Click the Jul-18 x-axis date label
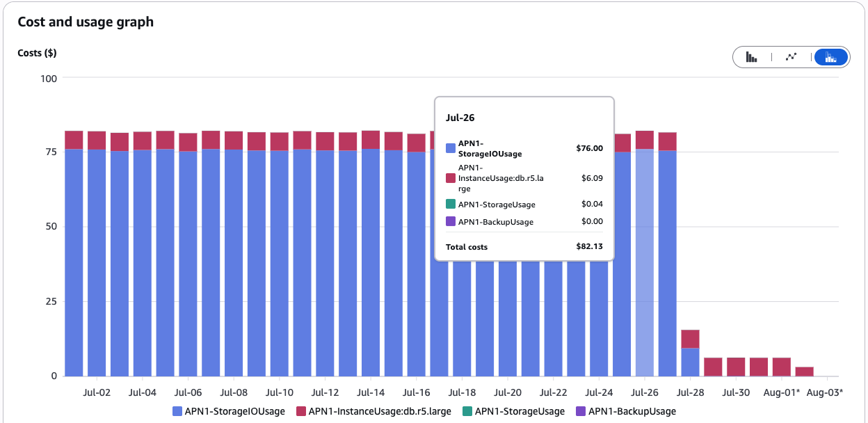Viewport: 868px width, 423px height. coord(462,392)
